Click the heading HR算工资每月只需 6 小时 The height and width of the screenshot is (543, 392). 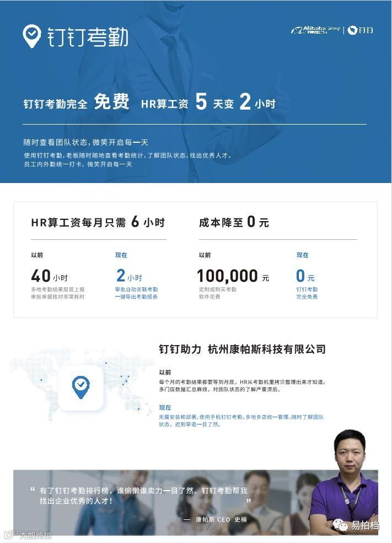[98, 222]
